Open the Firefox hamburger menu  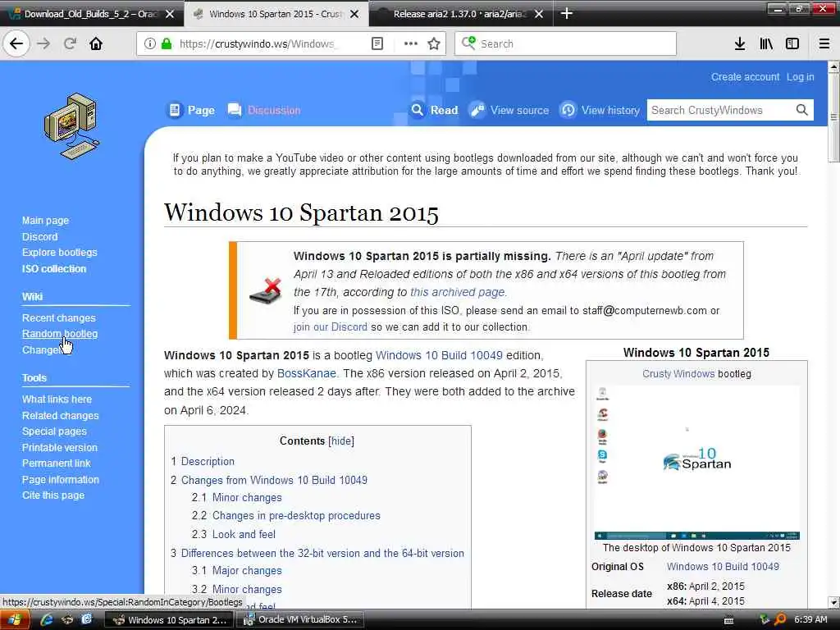[x=824, y=44]
